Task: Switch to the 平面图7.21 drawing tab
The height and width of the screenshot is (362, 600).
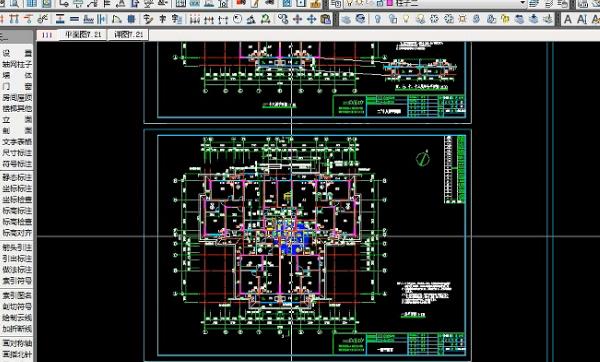Action: coord(83,34)
